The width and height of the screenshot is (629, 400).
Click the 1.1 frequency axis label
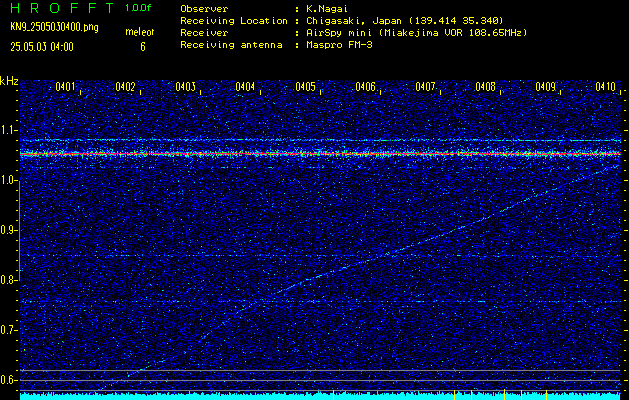pos(9,130)
